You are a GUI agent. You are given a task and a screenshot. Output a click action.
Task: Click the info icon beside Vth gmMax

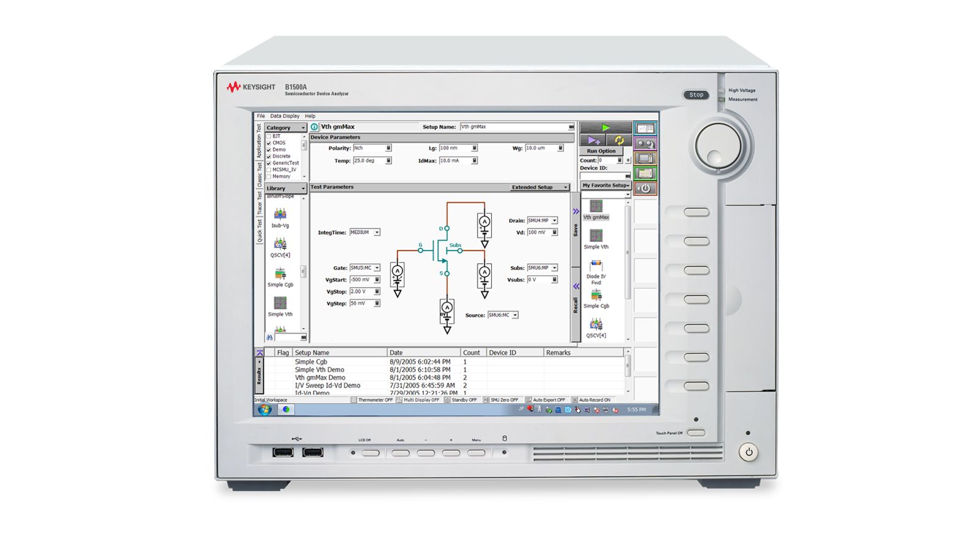[x=314, y=127]
